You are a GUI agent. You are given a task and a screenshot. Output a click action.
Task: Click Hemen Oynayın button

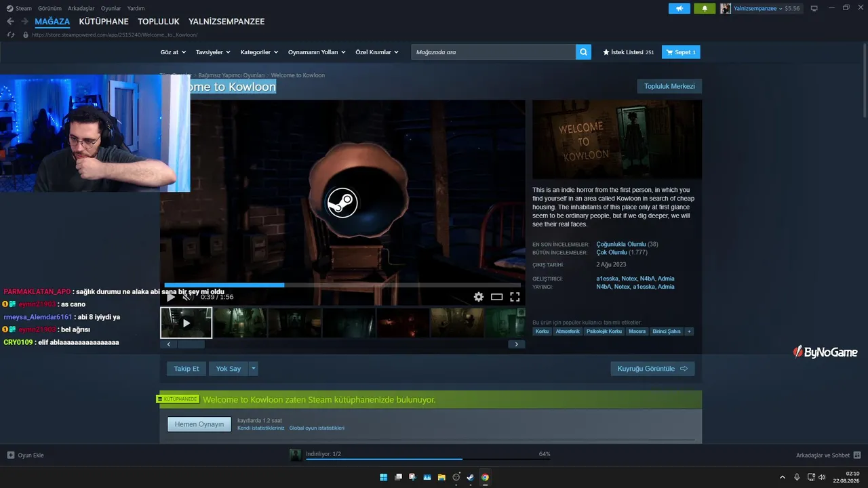point(199,424)
